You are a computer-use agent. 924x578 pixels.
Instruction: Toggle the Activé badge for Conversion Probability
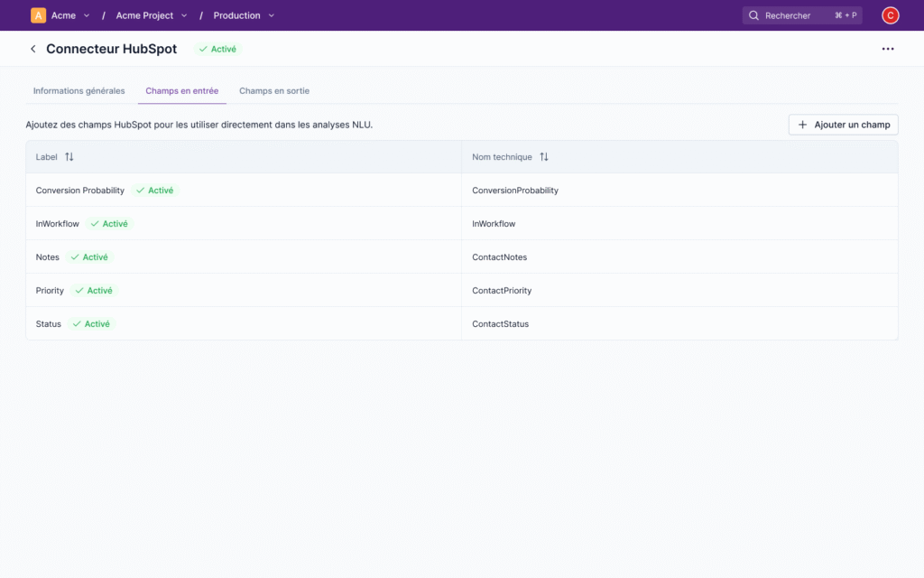[x=154, y=190]
